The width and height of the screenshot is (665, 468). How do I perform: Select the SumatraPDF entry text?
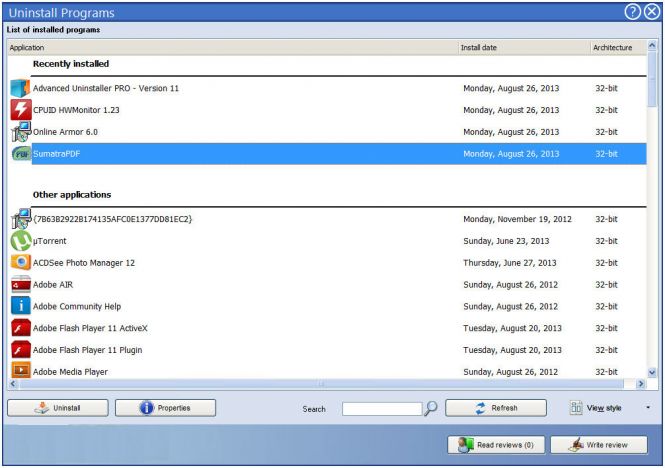point(56,154)
